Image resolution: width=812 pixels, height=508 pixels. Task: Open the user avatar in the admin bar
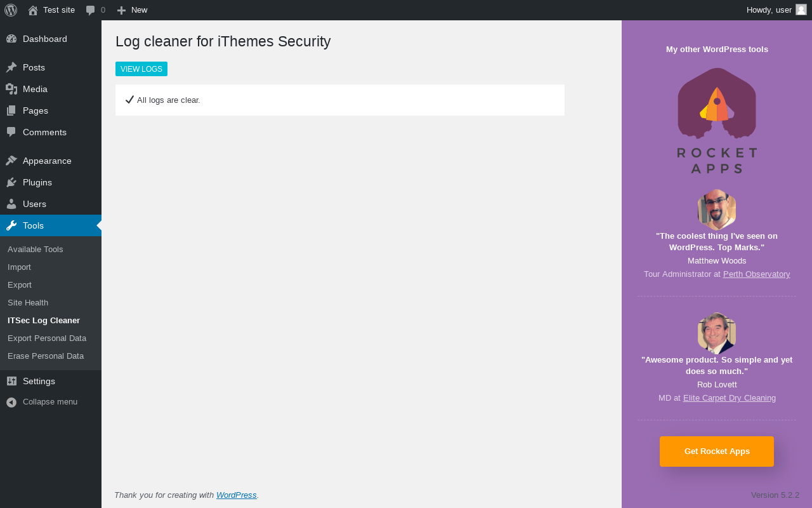pos(801,10)
